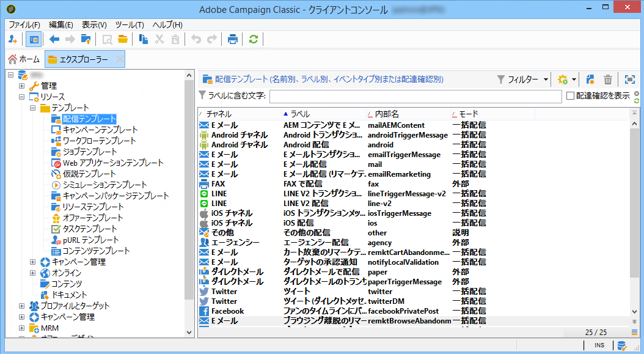Open the ヘルプ(H) menu
Viewport: 644px width, 354px height.
[167, 24]
